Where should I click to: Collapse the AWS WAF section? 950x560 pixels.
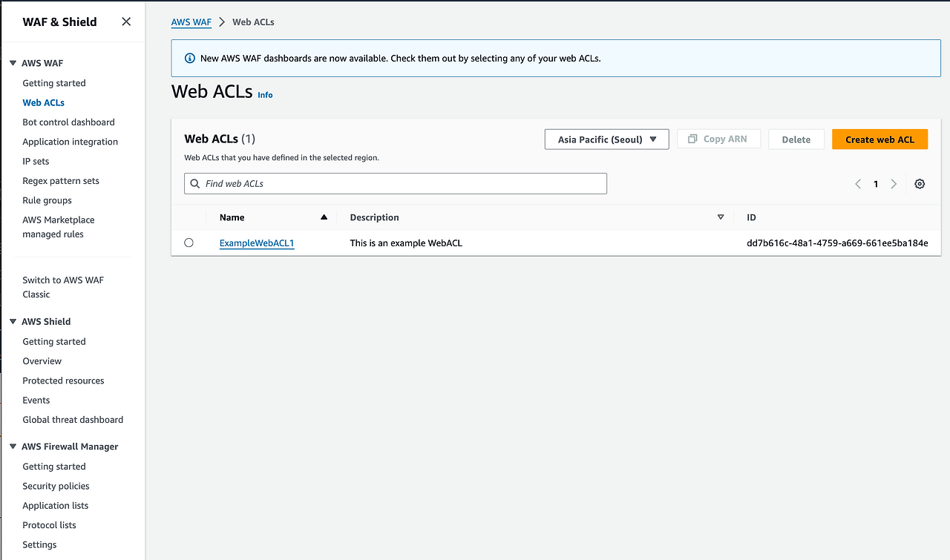pos(13,63)
